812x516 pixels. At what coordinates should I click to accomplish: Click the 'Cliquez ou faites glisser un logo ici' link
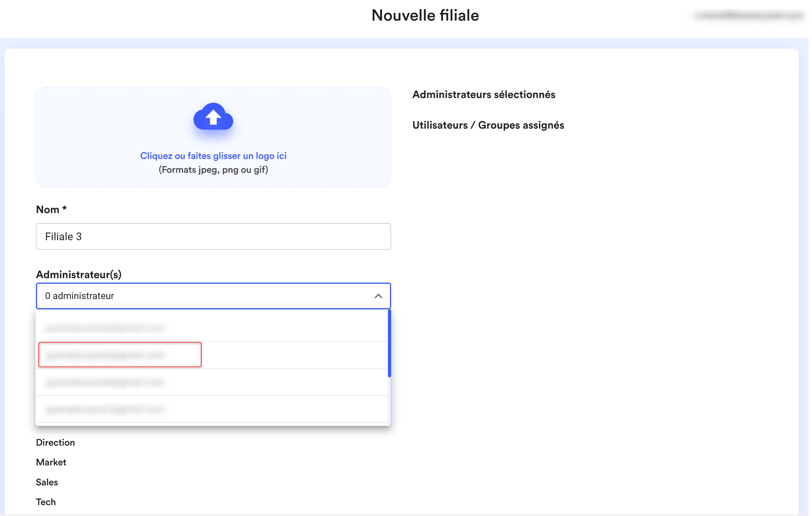point(214,156)
